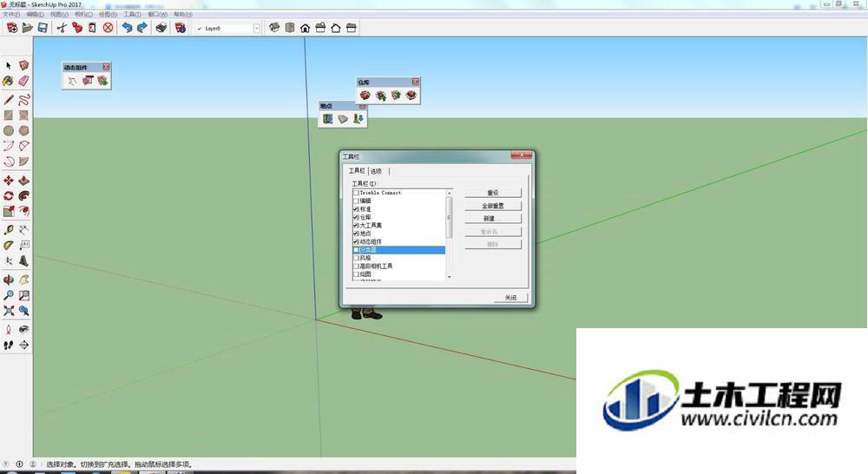
Task: Click the 关闭 button to close the dialog
Action: pos(510,298)
